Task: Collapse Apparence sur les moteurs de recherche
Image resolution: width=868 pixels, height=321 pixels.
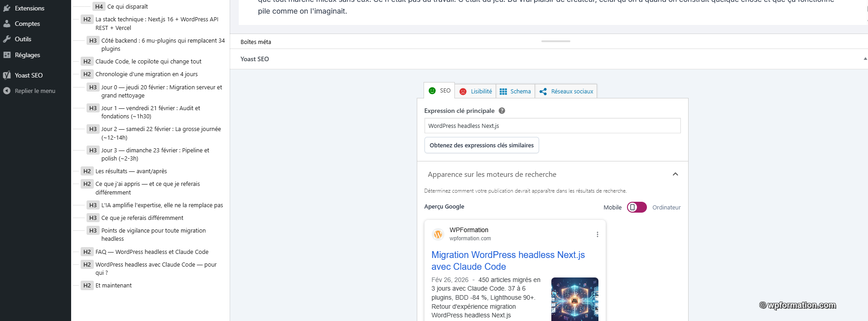Action: click(x=552, y=174)
